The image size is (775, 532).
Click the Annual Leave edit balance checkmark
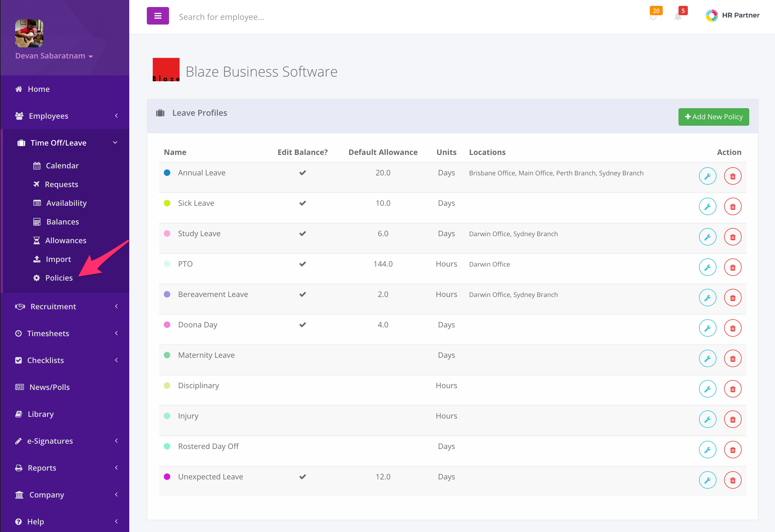click(302, 173)
